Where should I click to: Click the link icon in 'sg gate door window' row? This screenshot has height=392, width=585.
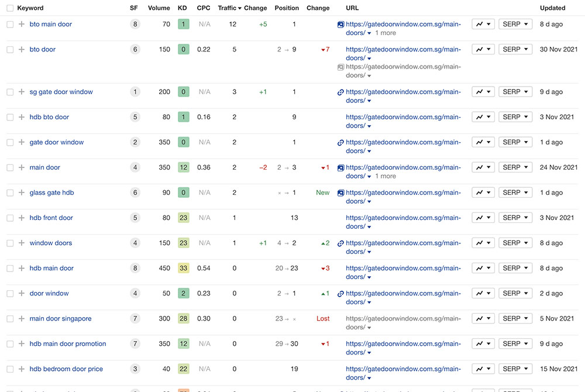[340, 92]
